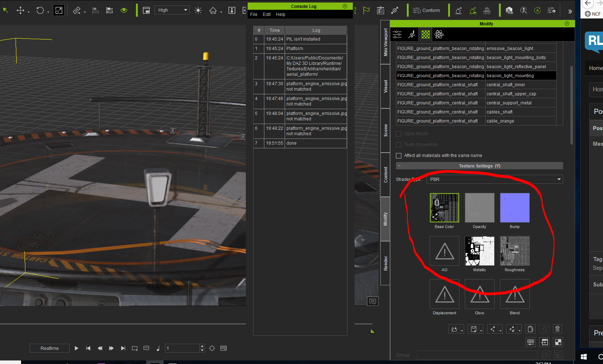Viewport: 603px width, 364px height.
Task: Activate the Move tool
Action: click(20, 10)
